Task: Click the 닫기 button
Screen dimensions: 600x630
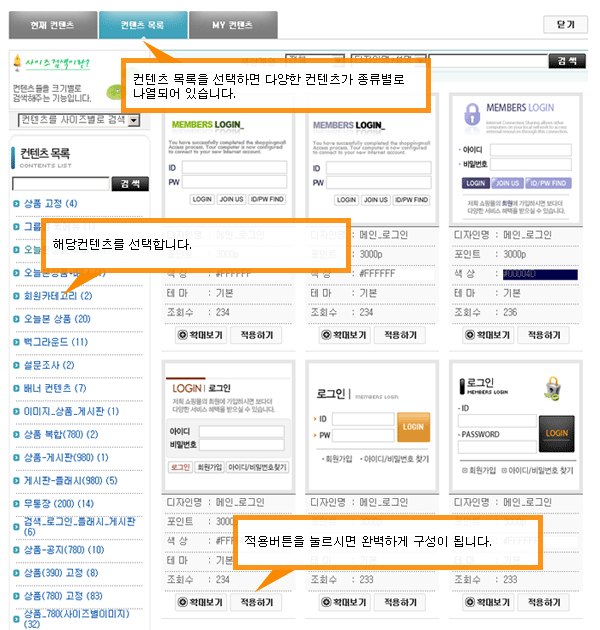Action: point(565,24)
